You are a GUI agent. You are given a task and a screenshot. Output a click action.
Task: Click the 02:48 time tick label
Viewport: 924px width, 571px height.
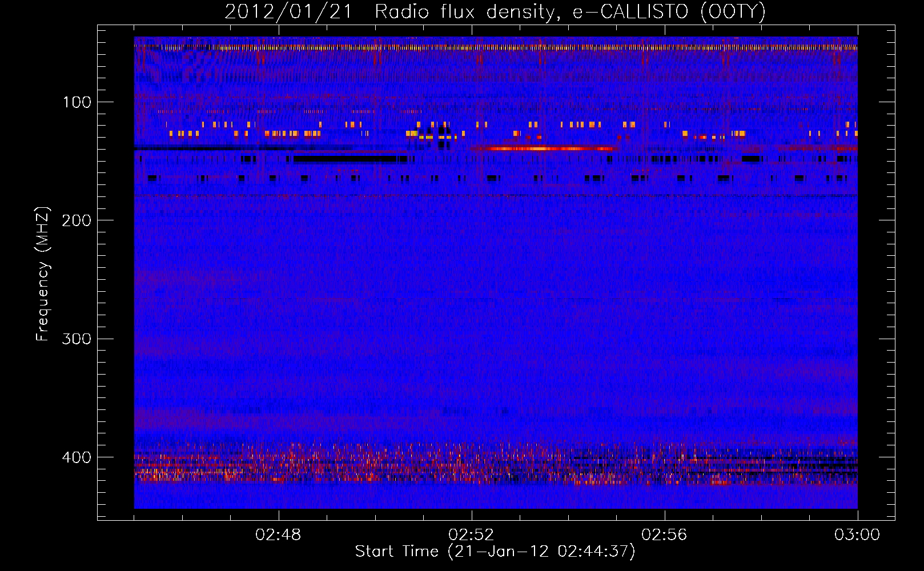(x=279, y=535)
